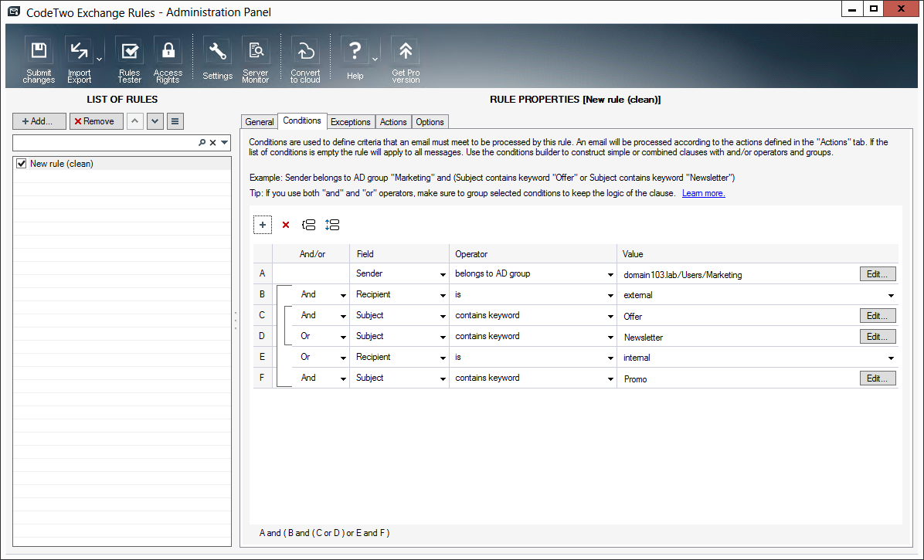The image size is (924, 560).
Task: Move the rule down with the arrow button
Action: [155, 121]
